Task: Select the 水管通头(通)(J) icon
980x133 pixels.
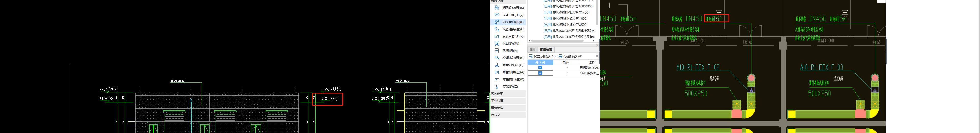Action: coord(497,65)
